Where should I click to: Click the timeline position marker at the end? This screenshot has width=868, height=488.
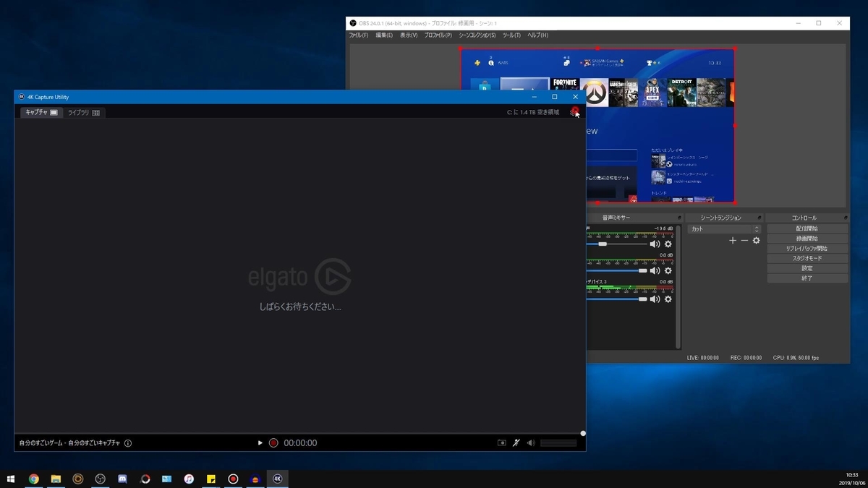point(583,434)
